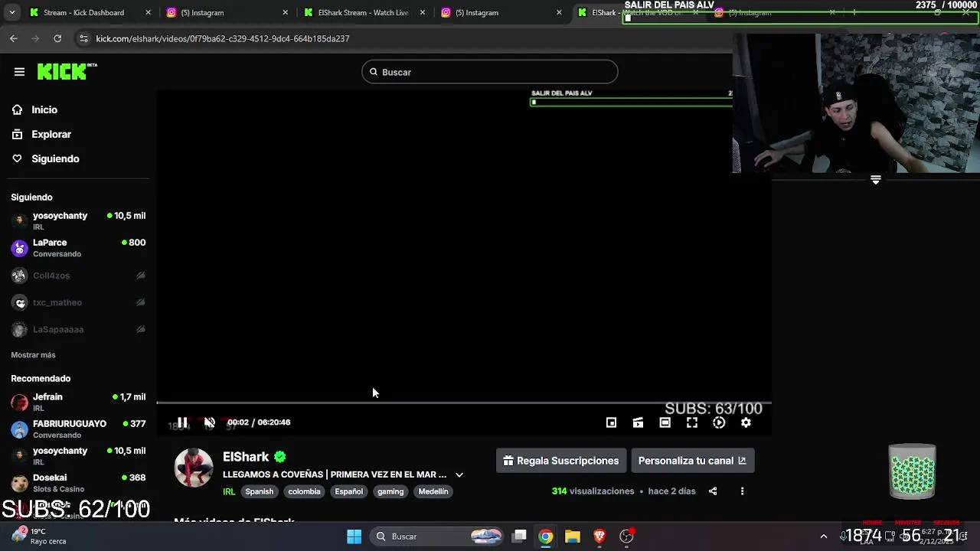980x551 pixels.
Task: Open the browser tab search dropdown
Action: click(11, 12)
